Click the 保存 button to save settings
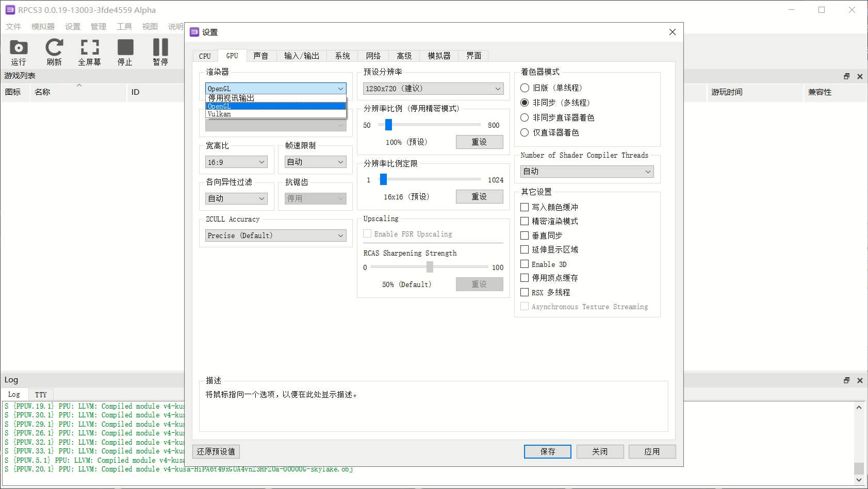 547,451
